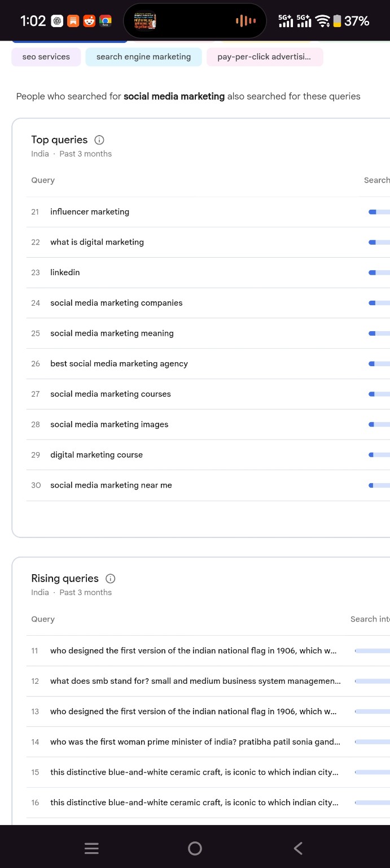This screenshot has width=390, height=868.
Task: Tap the Rising queries info icon
Action: click(x=111, y=579)
